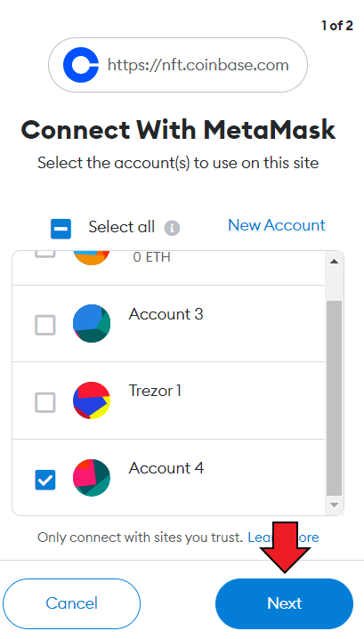Click the Next button

click(x=284, y=603)
